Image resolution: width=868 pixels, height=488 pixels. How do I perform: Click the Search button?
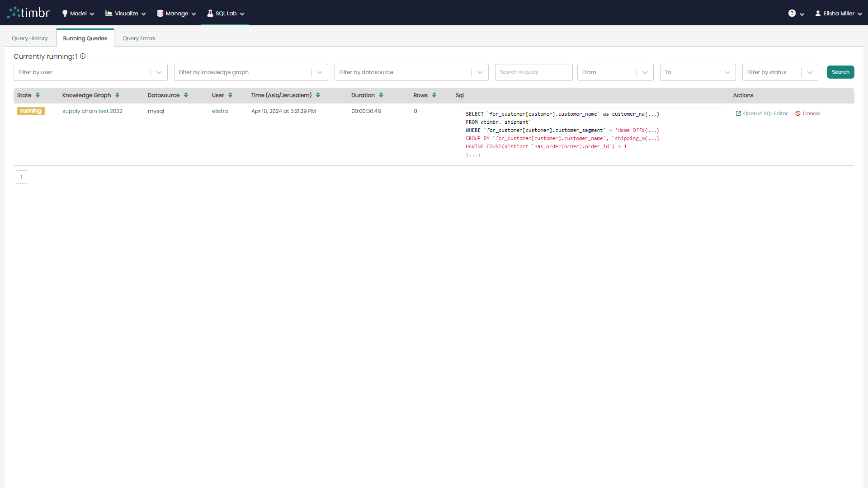[840, 72]
